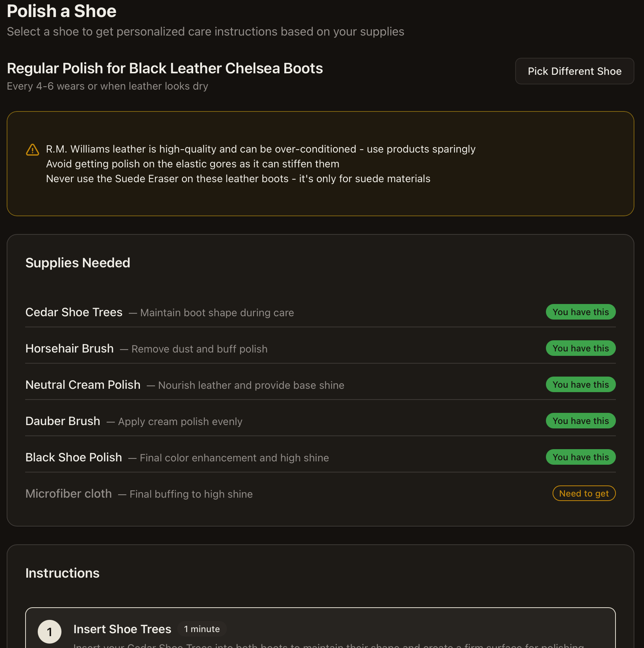Click the Microfiber cloth 'Need to get' badge

click(x=584, y=494)
